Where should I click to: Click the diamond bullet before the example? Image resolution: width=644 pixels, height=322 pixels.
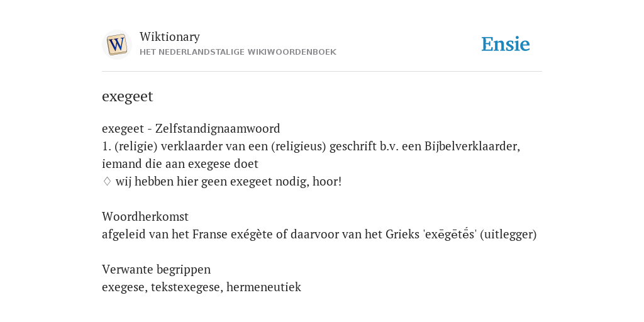[107, 182]
